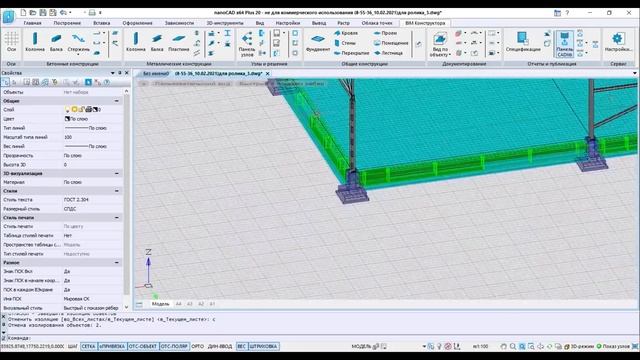
Task: Pick the Стены walls tool
Action: [x=345, y=43]
